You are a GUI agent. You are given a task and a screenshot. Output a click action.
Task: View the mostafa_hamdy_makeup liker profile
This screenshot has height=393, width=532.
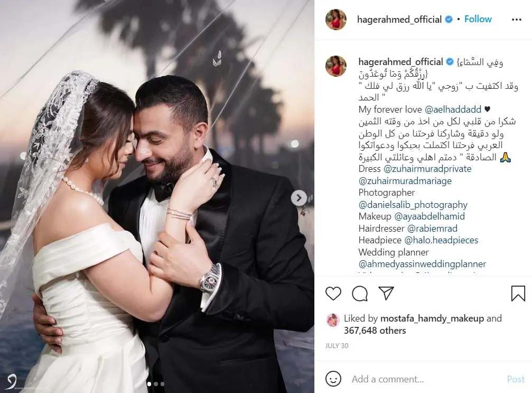(432, 318)
